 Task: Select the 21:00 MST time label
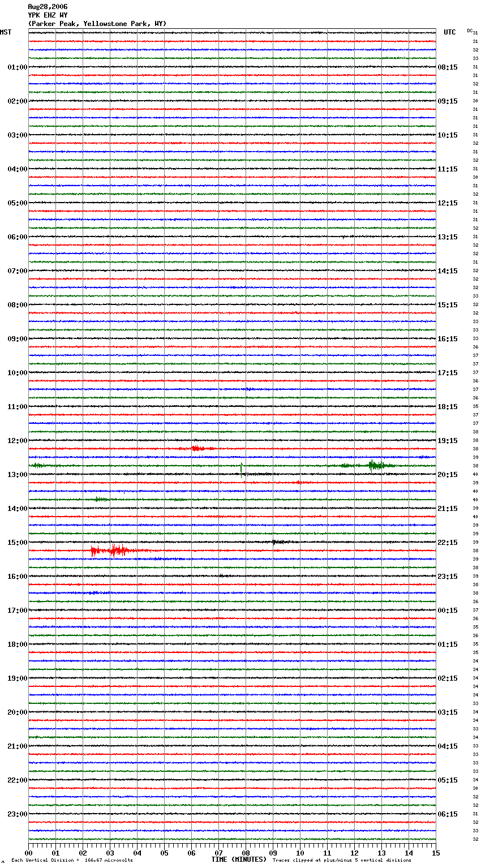tap(18, 746)
